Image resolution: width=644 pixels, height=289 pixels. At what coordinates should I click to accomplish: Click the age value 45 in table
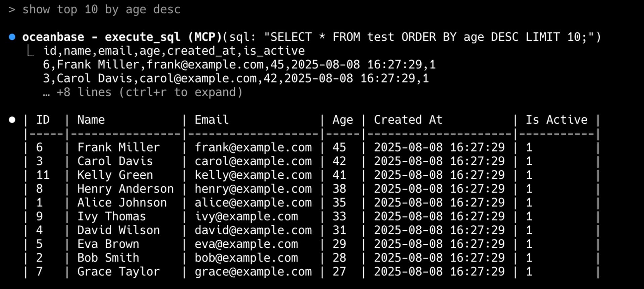pyautogui.click(x=339, y=148)
